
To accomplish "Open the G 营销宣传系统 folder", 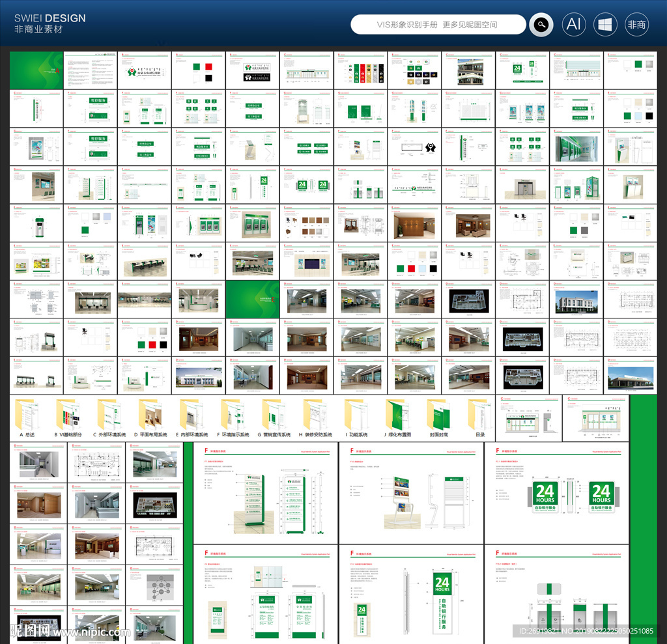I will coord(274,417).
